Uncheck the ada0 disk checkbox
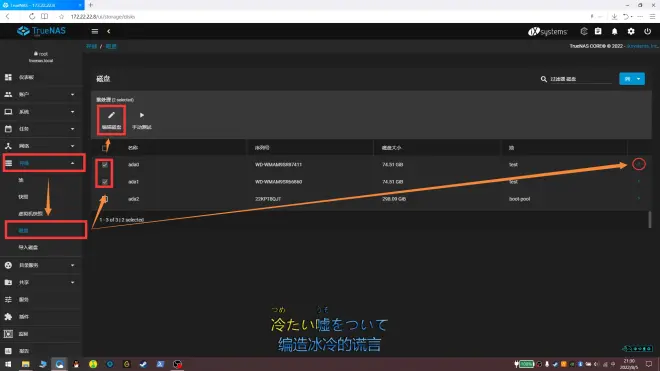660x371 pixels. click(105, 165)
